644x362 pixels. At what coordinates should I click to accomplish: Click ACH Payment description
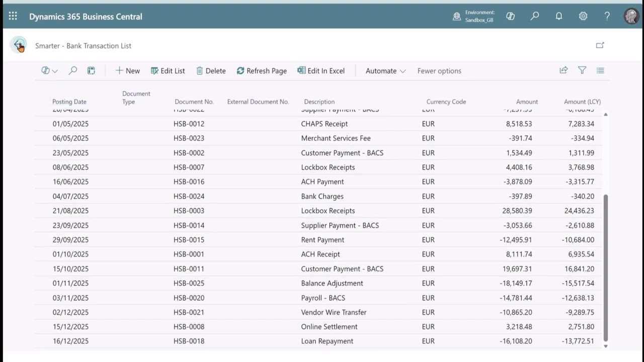323,182
